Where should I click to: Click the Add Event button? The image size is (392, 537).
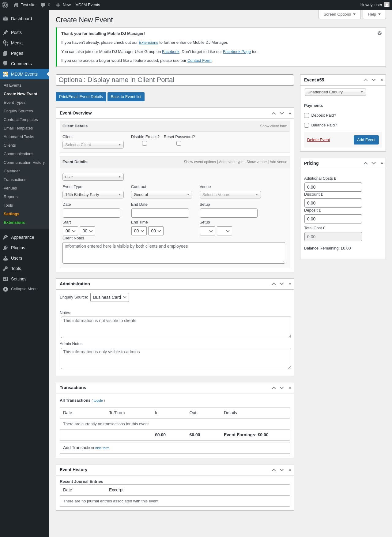coord(366,140)
